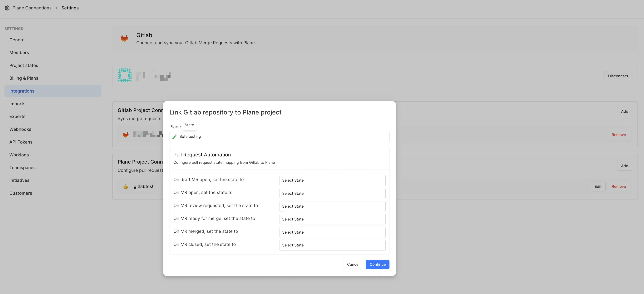Click the settings gear icon in breadcrumb
The image size is (644, 294).
[7, 8]
